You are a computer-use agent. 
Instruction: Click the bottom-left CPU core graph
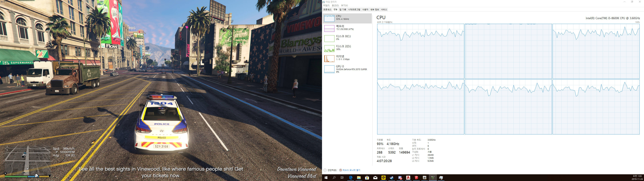tap(420, 107)
